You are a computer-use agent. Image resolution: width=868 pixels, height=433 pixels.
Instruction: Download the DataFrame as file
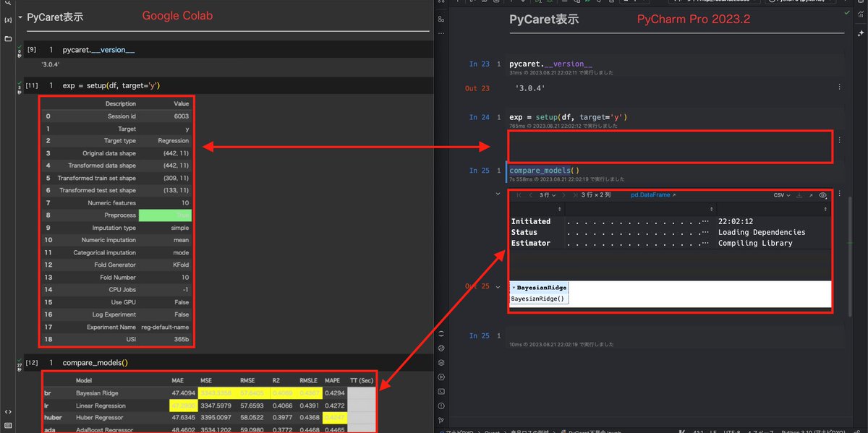799,195
